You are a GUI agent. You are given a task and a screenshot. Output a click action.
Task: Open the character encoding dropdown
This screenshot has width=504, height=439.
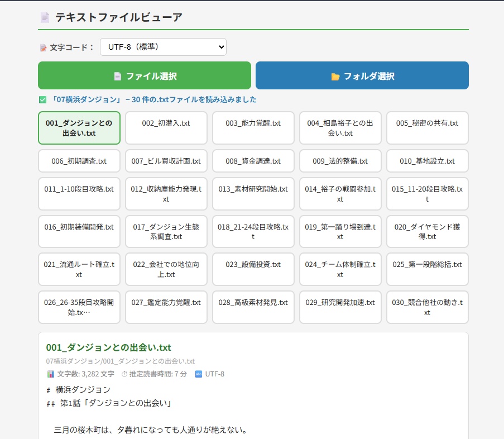[x=163, y=47]
